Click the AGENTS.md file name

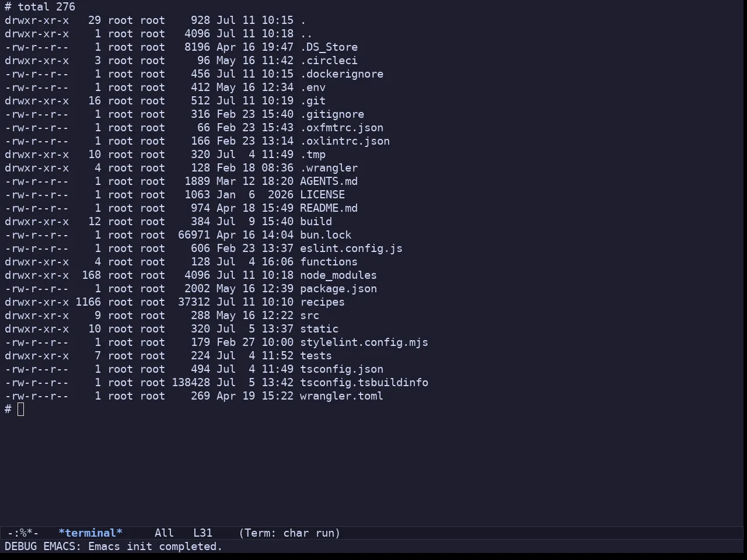click(x=329, y=181)
